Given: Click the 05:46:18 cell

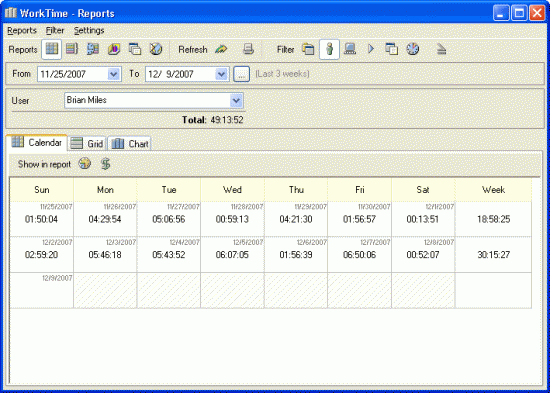Looking at the screenshot, I should tap(105, 255).
